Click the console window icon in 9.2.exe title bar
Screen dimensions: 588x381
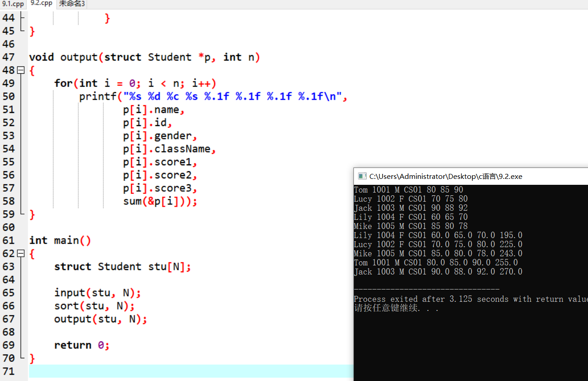coord(362,176)
